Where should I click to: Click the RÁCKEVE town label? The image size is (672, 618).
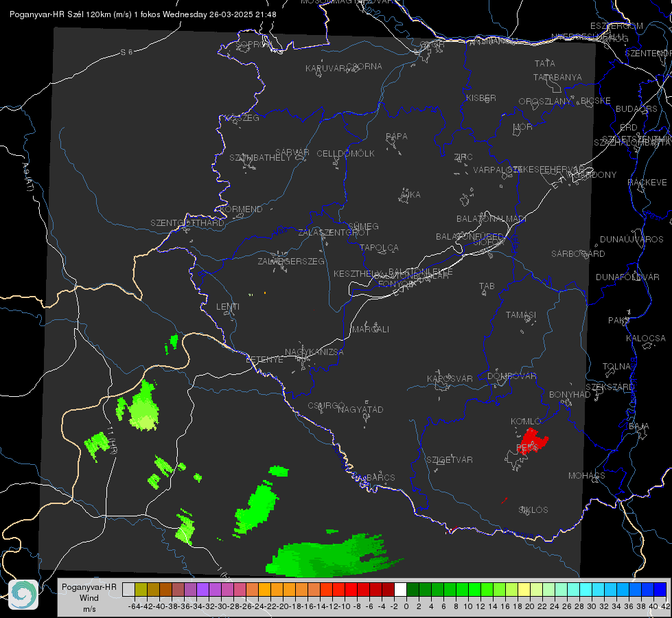click(x=647, y=183)
